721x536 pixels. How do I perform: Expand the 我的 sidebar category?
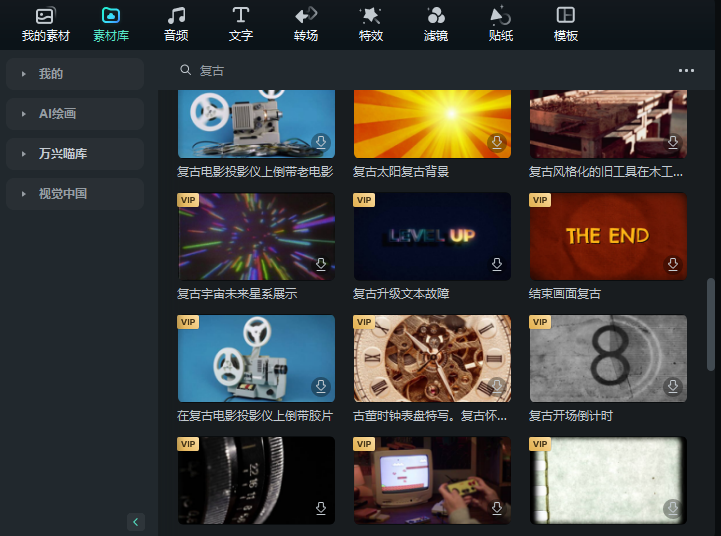(x=75, y=74)
